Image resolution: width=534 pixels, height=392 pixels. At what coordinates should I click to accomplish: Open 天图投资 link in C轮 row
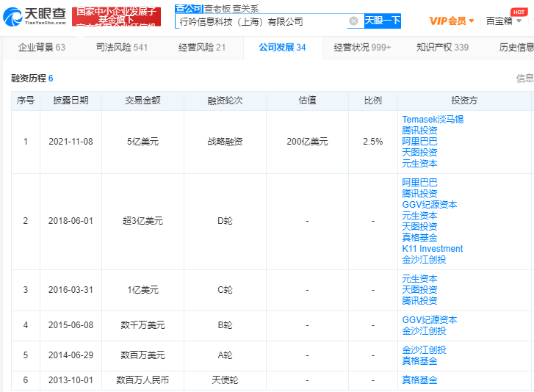[419, 290]
